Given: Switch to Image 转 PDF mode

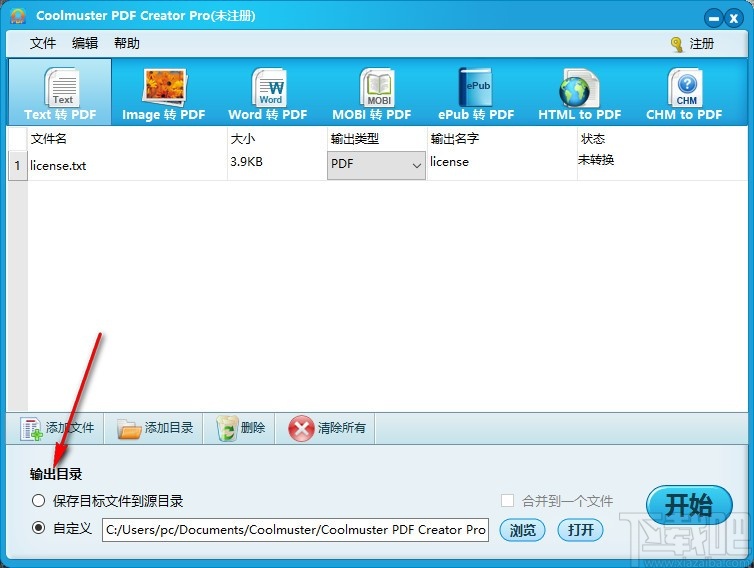Looking at the screenshot, I should [x=163, y=92].
